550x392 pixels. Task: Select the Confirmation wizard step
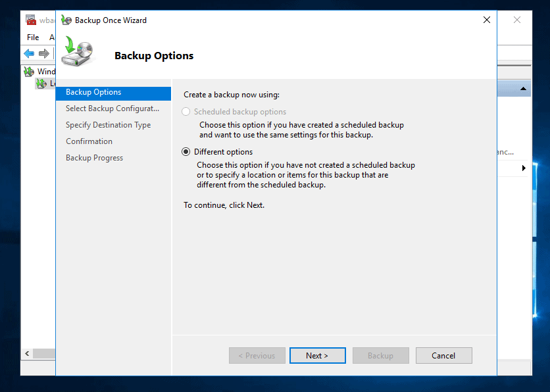[x=89, y=141]
